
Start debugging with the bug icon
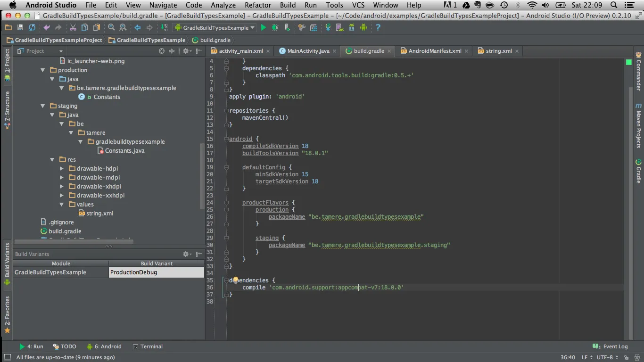(275, 28)
